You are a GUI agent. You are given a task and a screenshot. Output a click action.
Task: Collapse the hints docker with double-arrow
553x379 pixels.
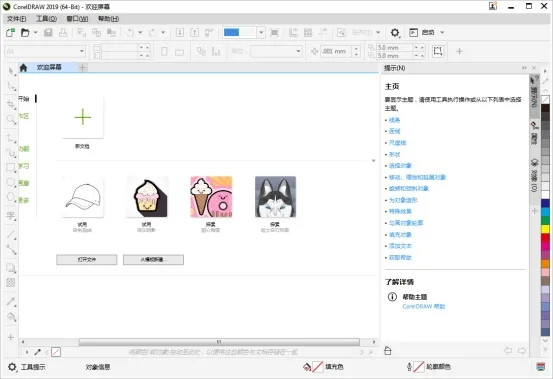[x=524, y=68]
